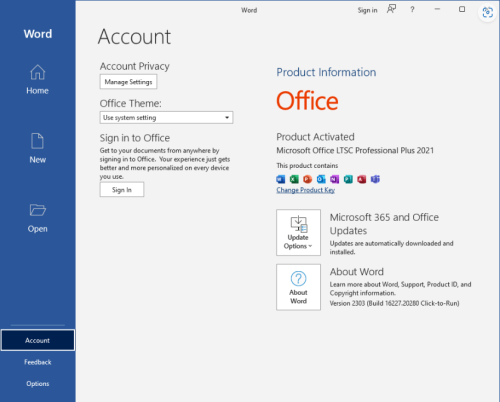Click the Product Activated text

[x=315, y=137]
